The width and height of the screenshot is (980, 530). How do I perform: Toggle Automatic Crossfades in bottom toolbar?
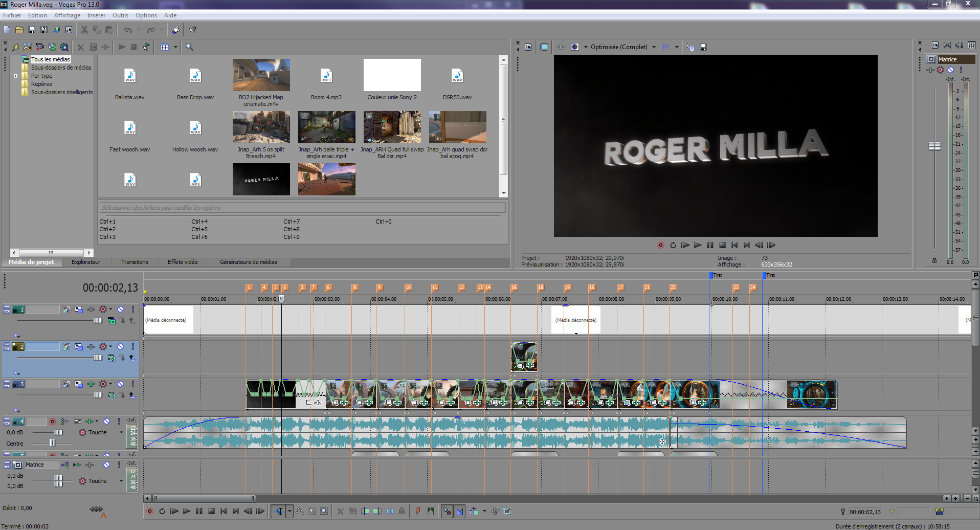pos(460,511)
